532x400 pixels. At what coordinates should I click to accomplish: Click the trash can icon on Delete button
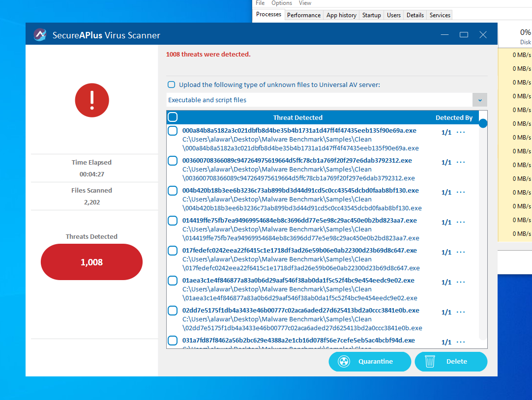(x=430, y=361)
